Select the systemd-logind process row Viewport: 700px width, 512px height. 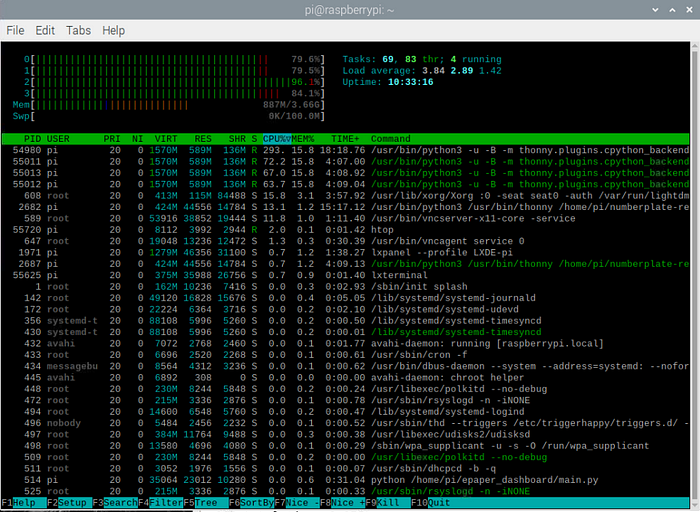click(346, 412)
